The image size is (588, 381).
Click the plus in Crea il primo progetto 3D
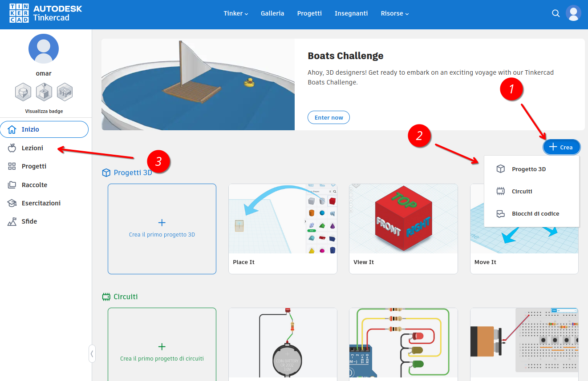162,222
